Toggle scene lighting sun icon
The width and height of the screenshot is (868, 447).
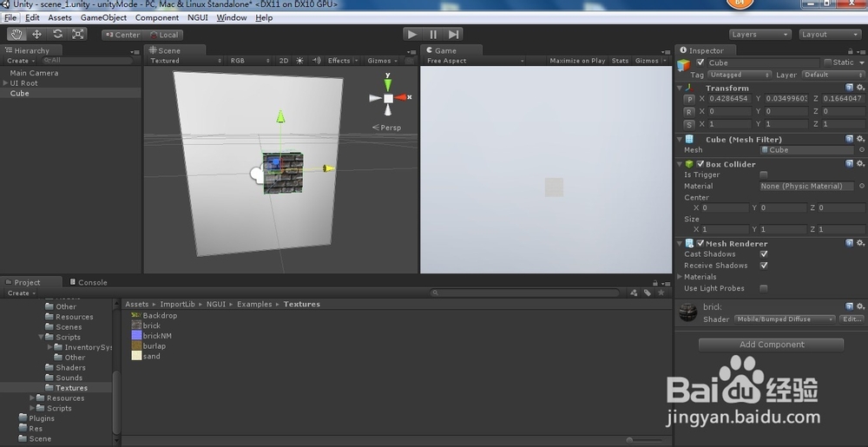[299, 61]
